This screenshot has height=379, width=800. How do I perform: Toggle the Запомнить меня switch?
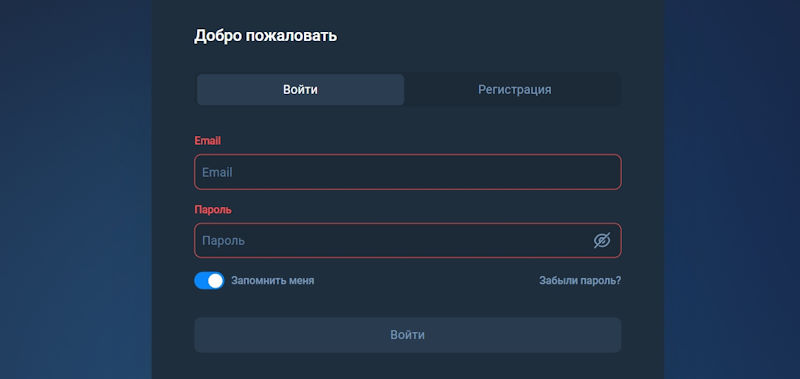[x=209, y=281]
